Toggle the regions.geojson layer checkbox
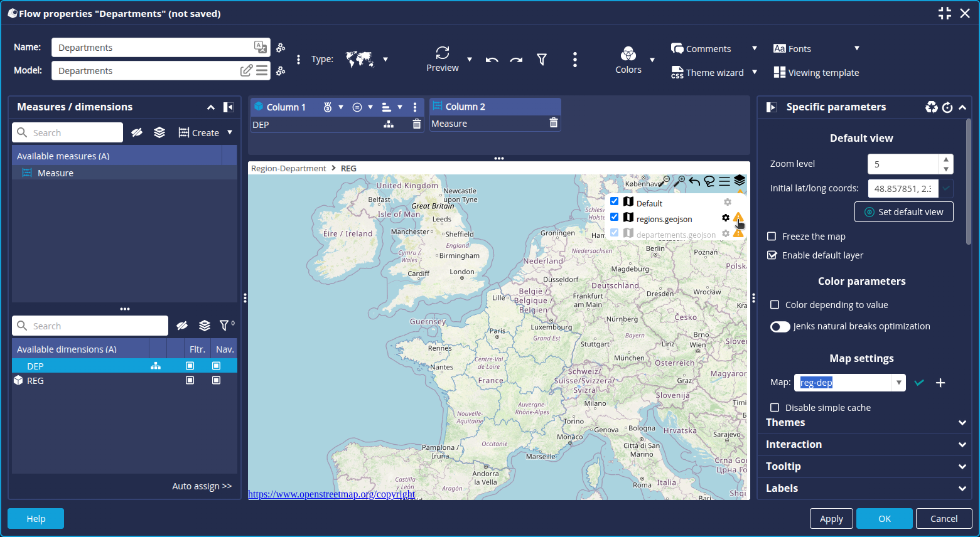 tap(615, 216)
